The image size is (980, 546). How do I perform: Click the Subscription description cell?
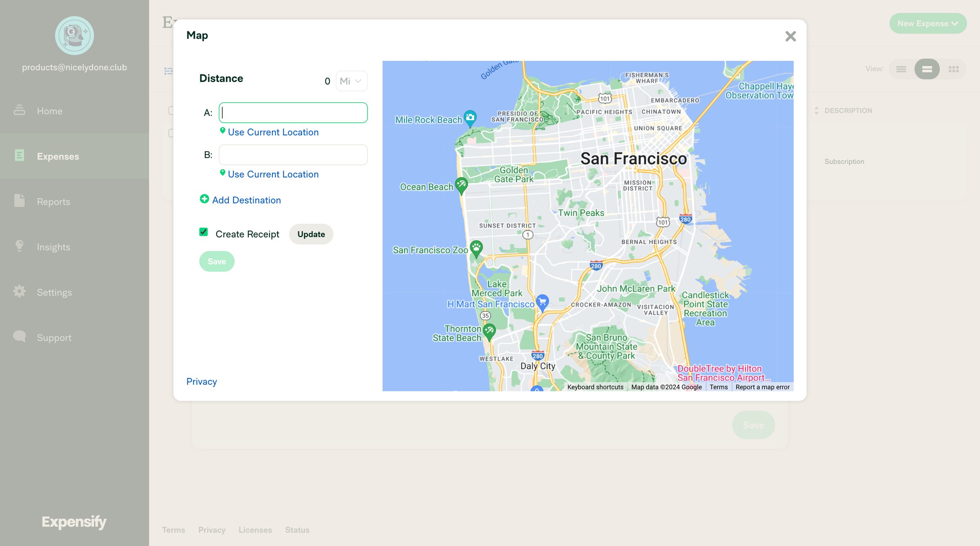click(844, 162)
